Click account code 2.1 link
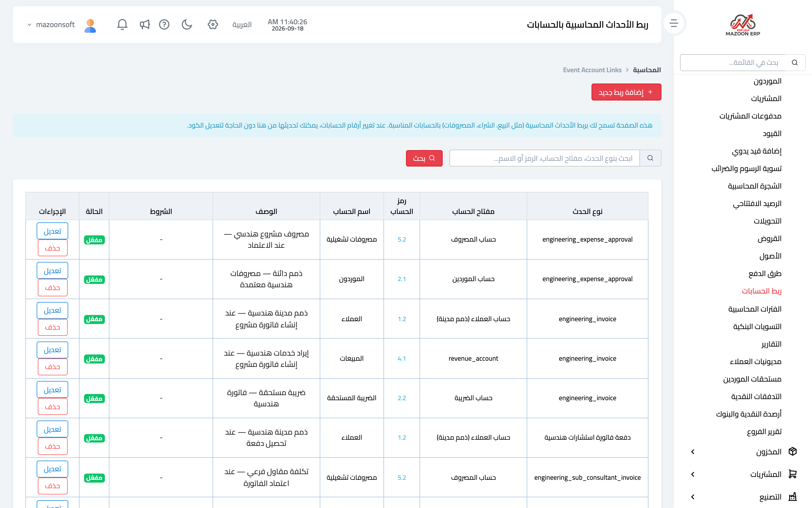 click(402, 279)
